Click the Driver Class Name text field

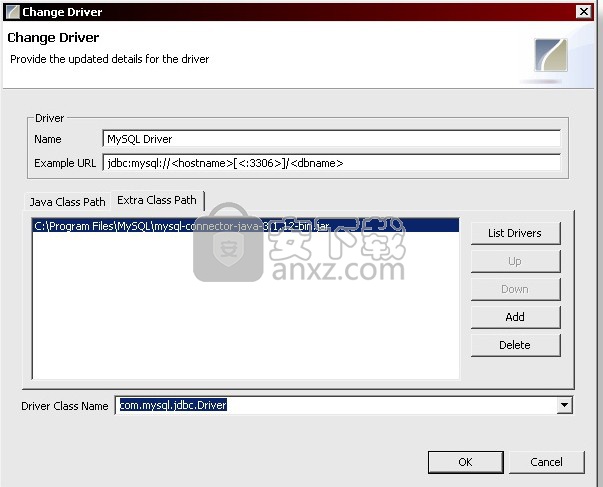(336, 405)
